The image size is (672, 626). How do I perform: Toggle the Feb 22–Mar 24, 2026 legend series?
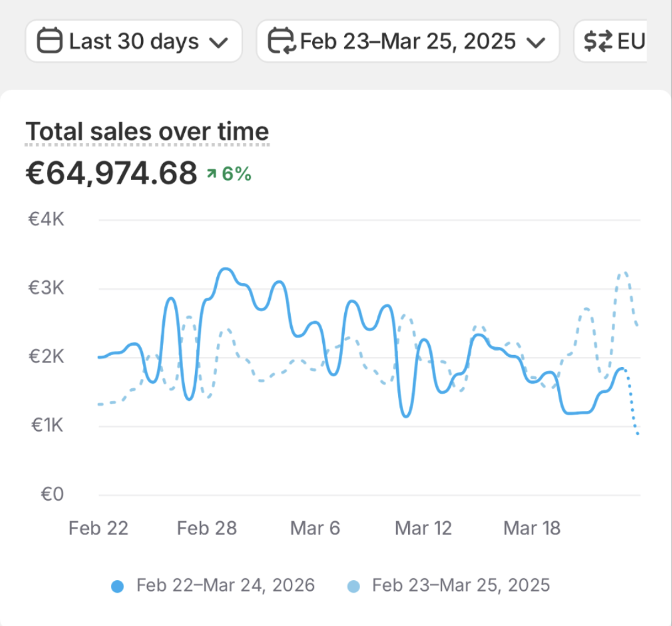pos(225,586)
